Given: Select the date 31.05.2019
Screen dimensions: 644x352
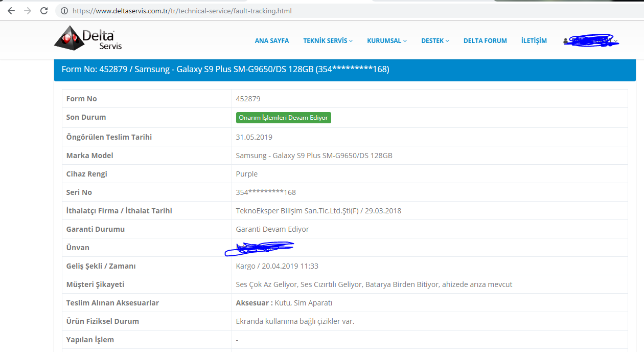Looking at the screenshot, I should coord(254,137).
